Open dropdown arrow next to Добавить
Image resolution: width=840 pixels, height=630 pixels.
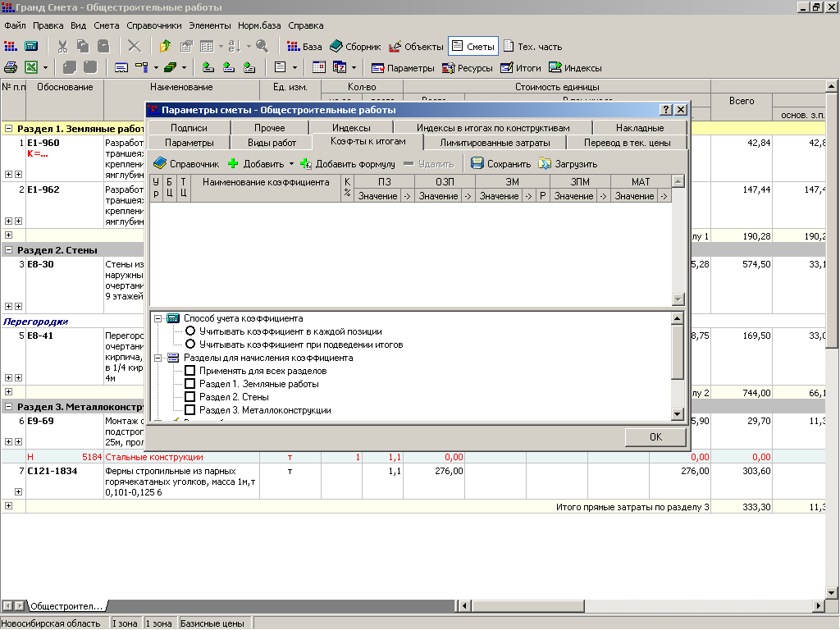[x=292, y=164]
